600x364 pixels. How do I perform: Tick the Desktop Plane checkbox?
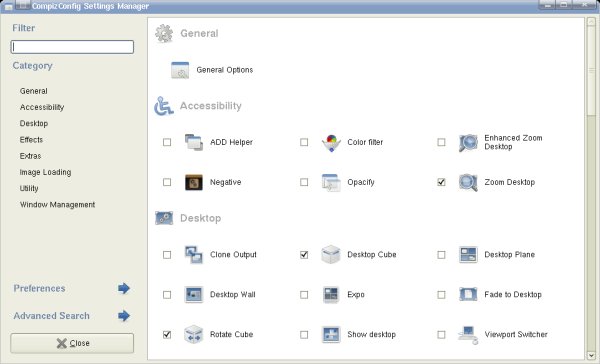pos(441,255)
